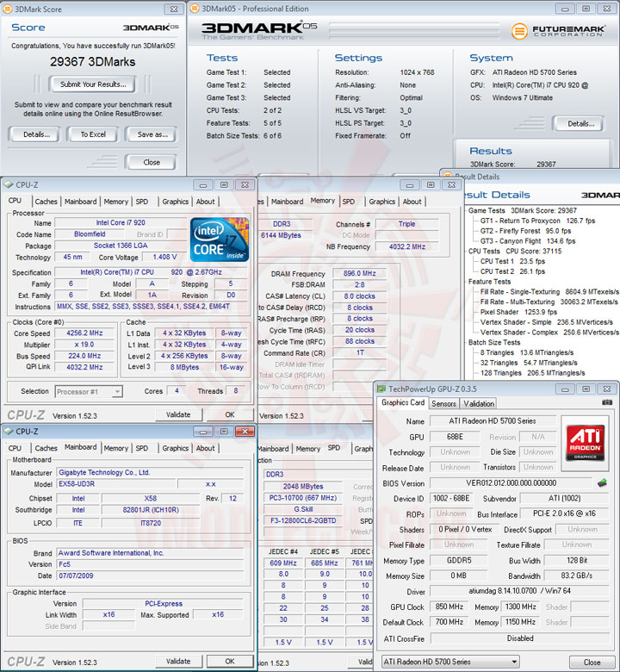Click the GPU Clock 850 MHz field
Image resolution: width=620 pixels, height=672 pixels.
click(449, 607)
